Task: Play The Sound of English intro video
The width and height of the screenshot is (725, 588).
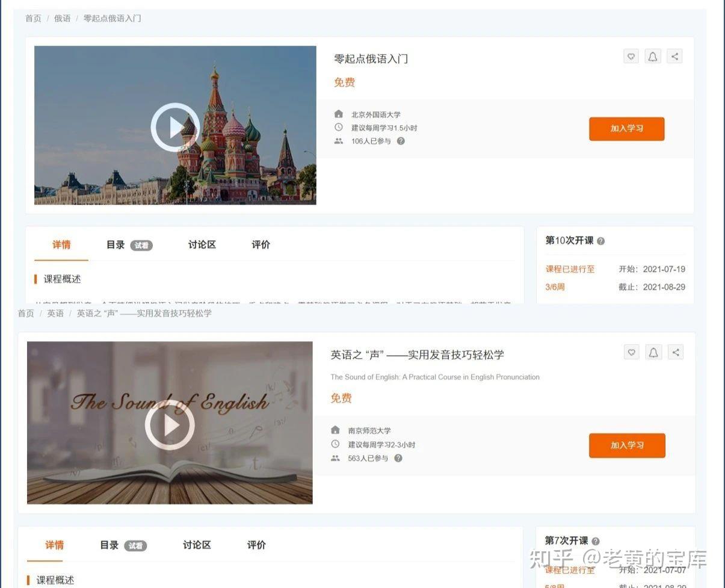Action: [170, 425]
